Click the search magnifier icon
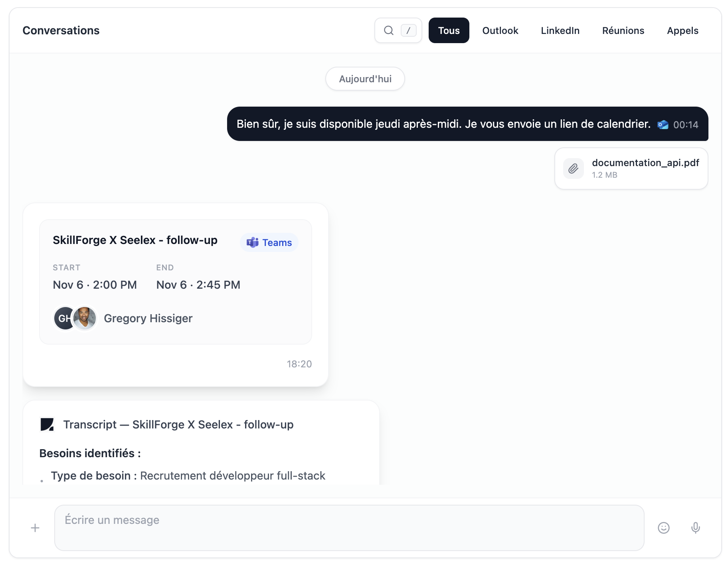The image size is (728, 567). click(x=388, y=30)
